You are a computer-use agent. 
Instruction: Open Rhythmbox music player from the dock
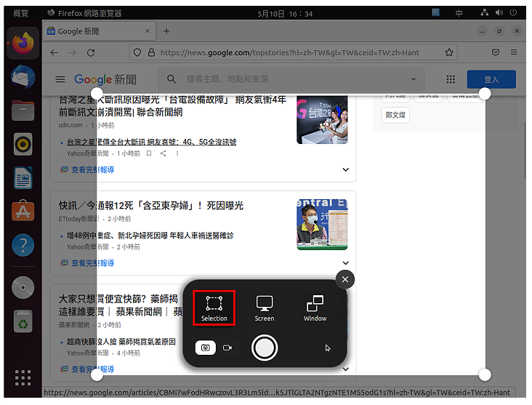[x=23, y=144]
